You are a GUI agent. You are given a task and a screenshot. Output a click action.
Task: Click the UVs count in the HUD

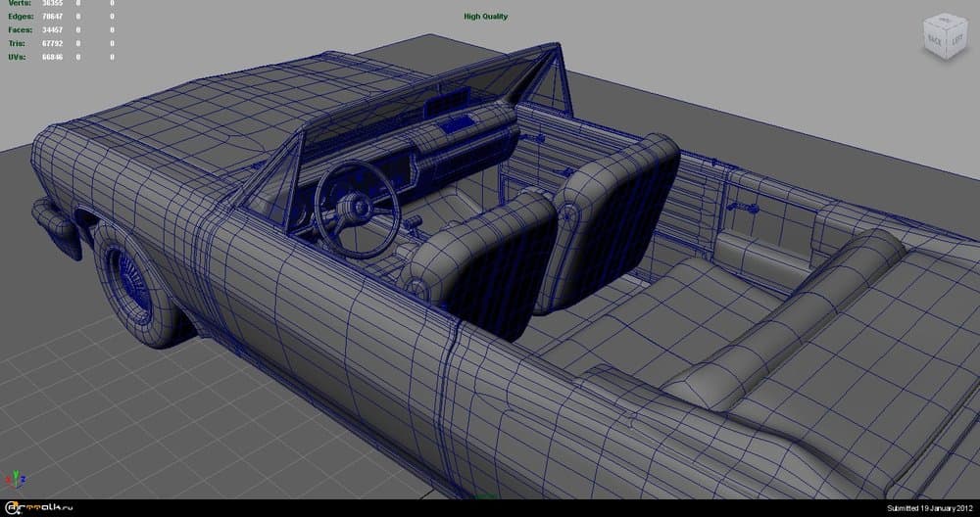click(52, 57)
